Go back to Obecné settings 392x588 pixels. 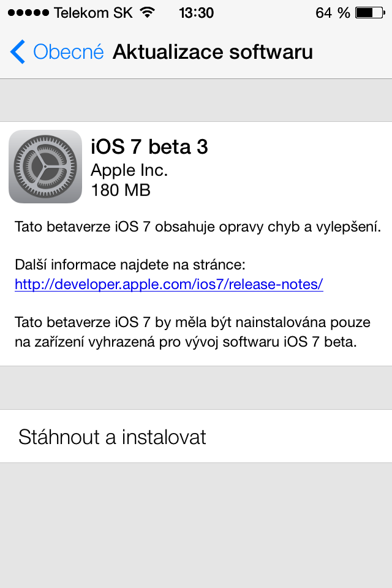[68, 52]
